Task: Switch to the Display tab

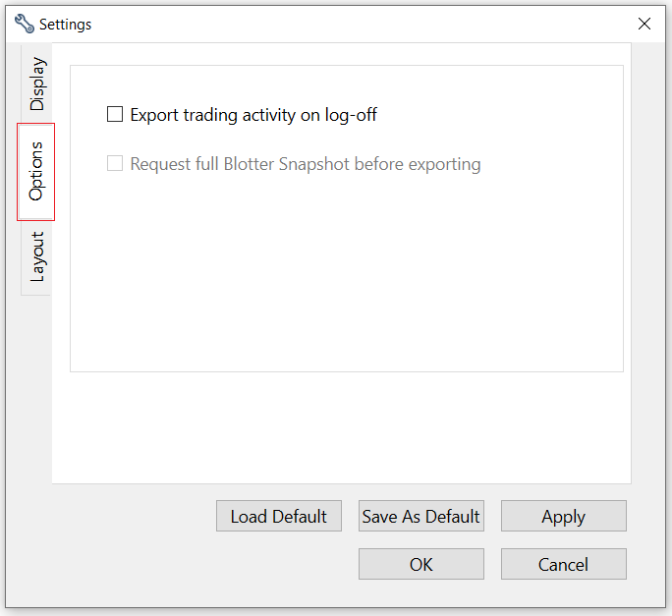Action: pos(36,84)
